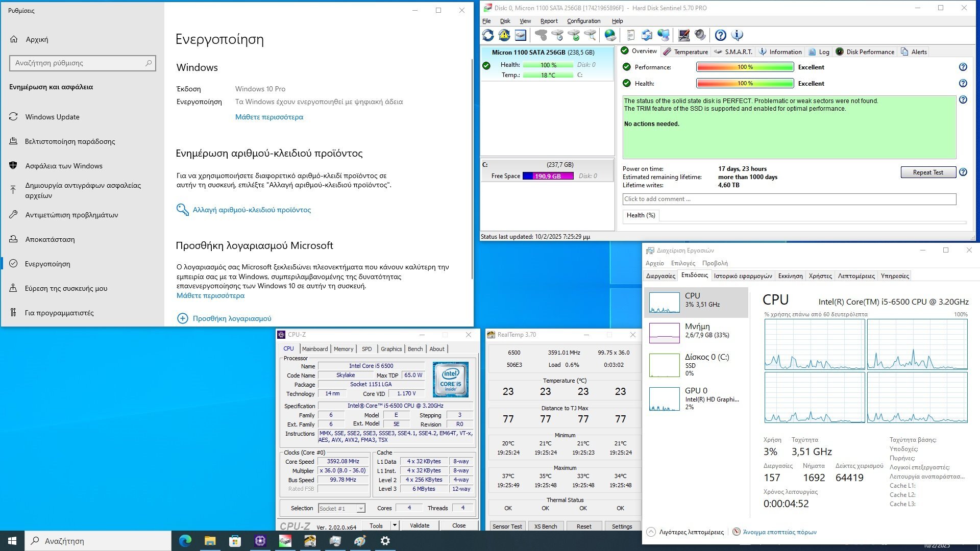Screen dimensions: 980x551
Task: Click the globe with disk toolbar icon
Action: pyautogui.click(x=610, y=35)
